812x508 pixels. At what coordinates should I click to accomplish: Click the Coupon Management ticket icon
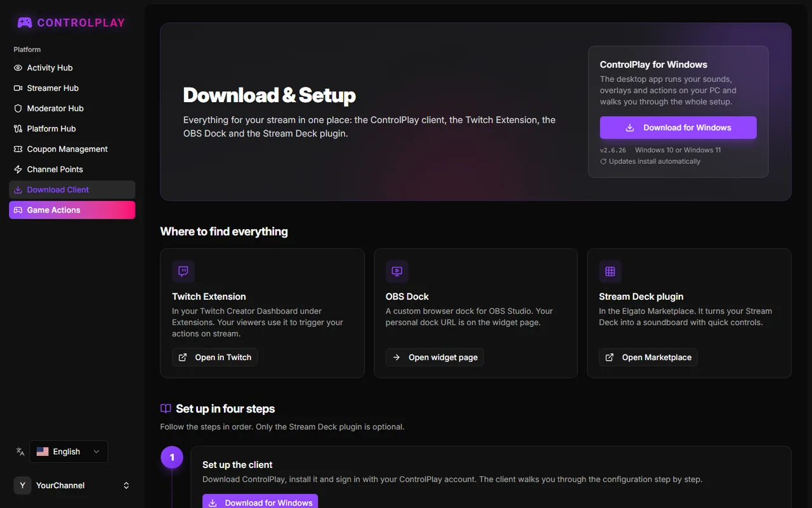[x=18, y=149]
